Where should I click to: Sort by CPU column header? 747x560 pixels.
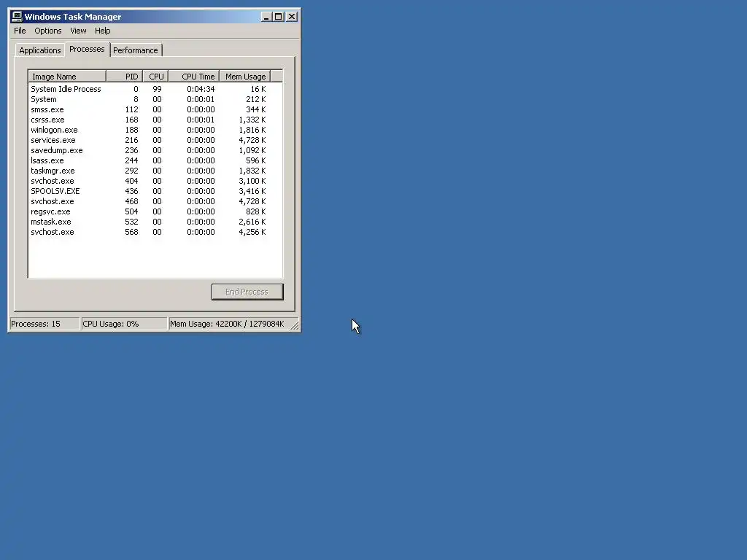tap(155, 77)
